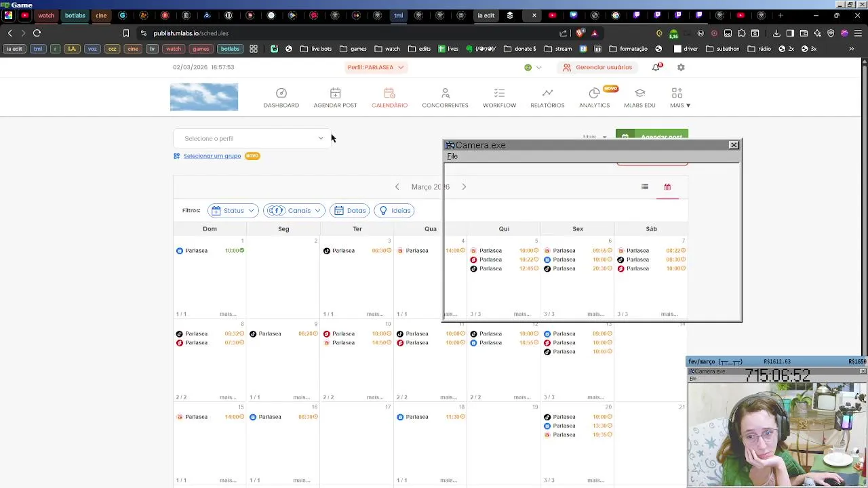Screen dimensions: 868x488
Task: Click the bookmark icon in address bar
Action: (x=125, y=33)
